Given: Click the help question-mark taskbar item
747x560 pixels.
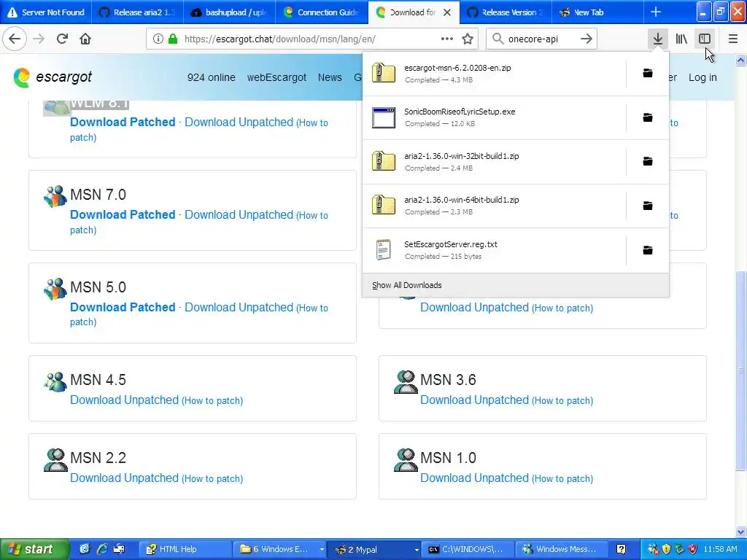Looking at the screenshot, I should [621, 549].
